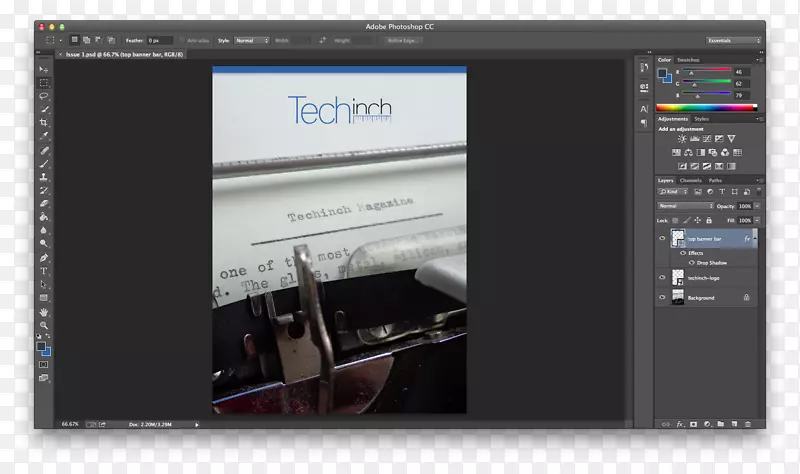The width and height of the screenshot is (800, 474).
Task: Open the Style dropdown set to Normal
Action: [252, 40]
